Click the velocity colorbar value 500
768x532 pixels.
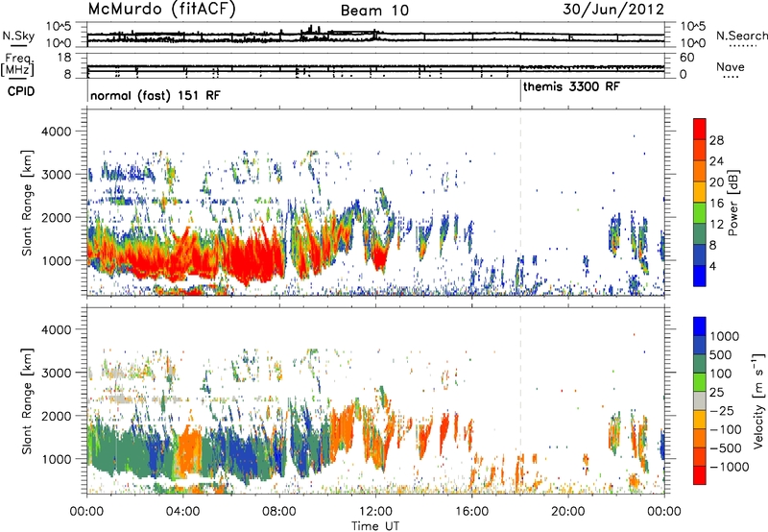721,354
